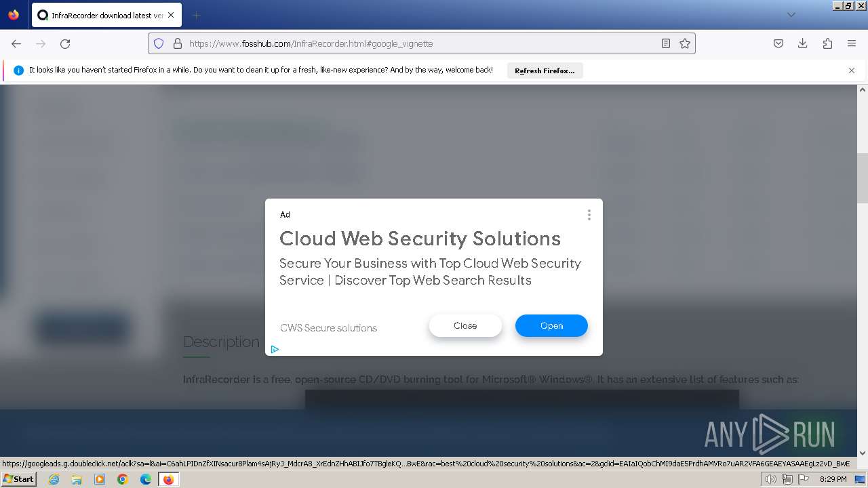Open Action Center flag tray icon
The image size is (868, 488).
coord(804,479)
